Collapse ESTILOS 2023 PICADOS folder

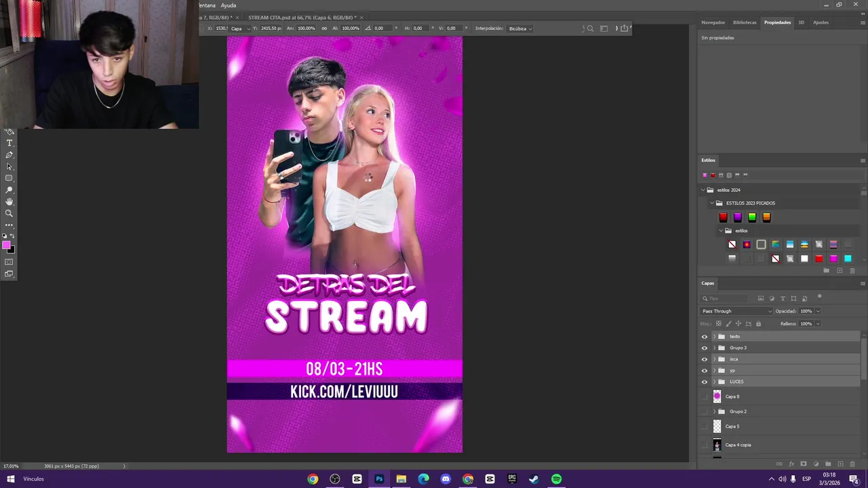711,203
